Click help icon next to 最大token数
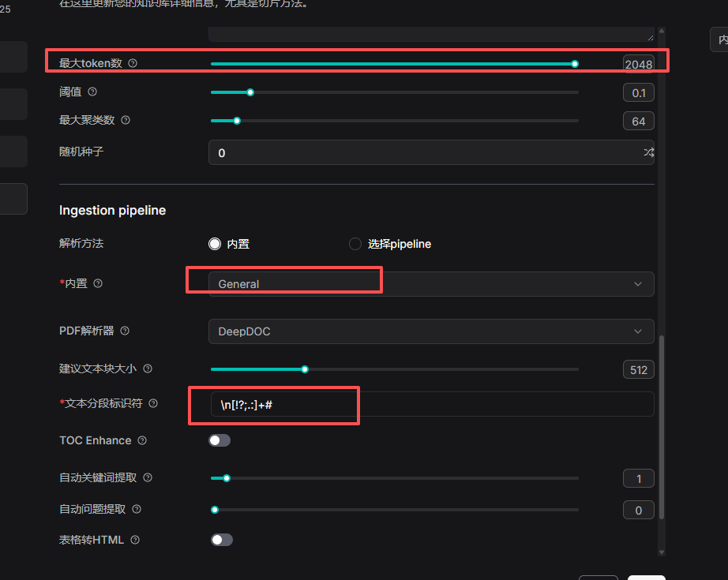The height and width of the screenshot is (580, 728). 133,63
